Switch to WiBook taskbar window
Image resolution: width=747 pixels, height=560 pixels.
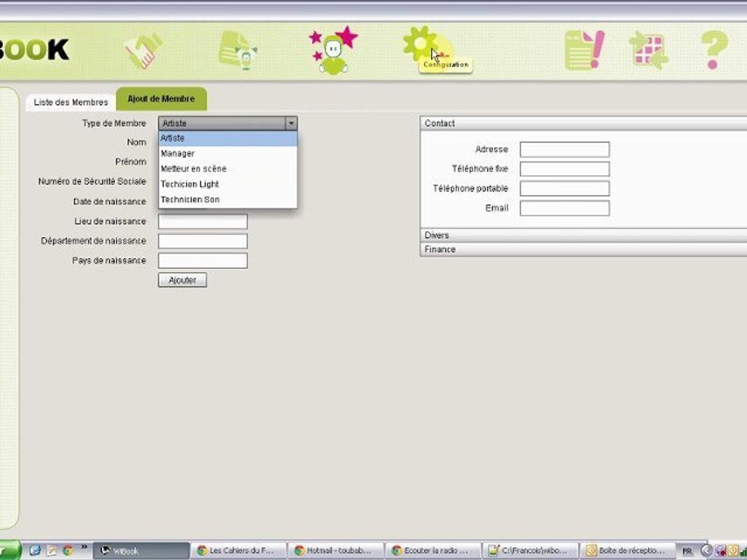coord(141,551)
